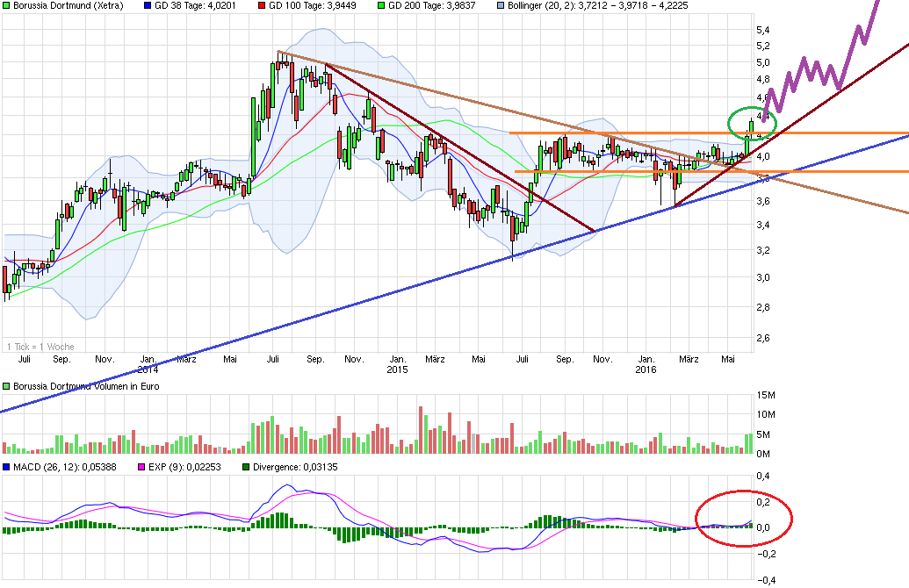Click the 2,6 price axis label
The image size is (909, 588).
click(x=763, y=338)
